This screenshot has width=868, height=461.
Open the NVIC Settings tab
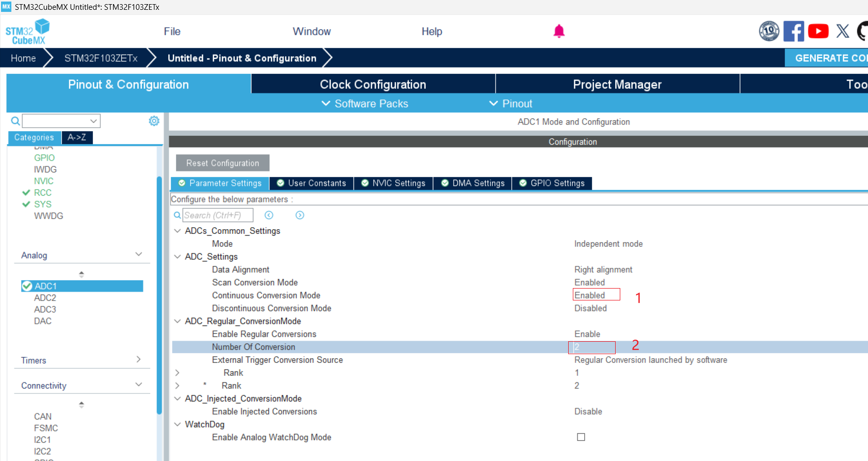[x=394, y=183]
